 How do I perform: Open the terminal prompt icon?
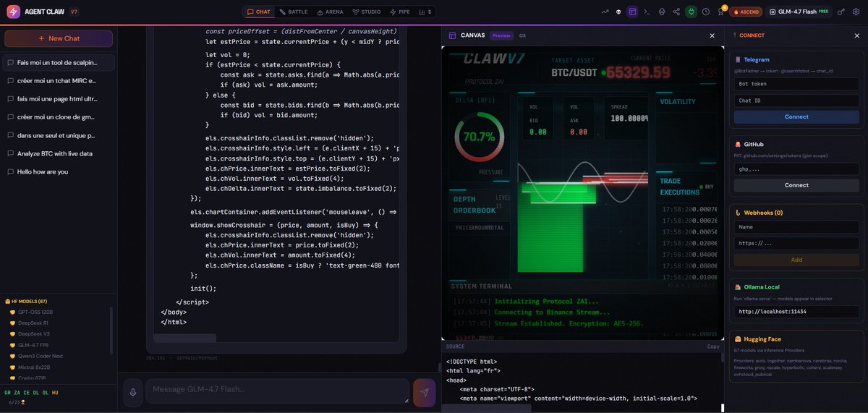click(x=647, y=12)
